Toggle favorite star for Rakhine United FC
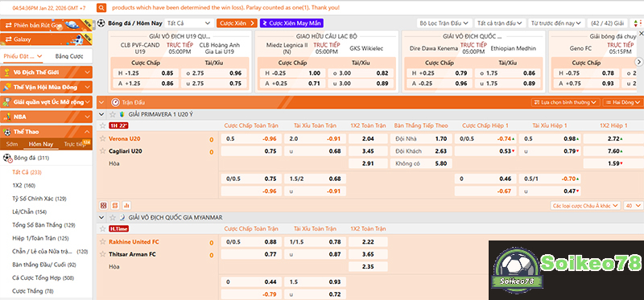This screenshot has width=644, height=300. [x=103, y=242]
